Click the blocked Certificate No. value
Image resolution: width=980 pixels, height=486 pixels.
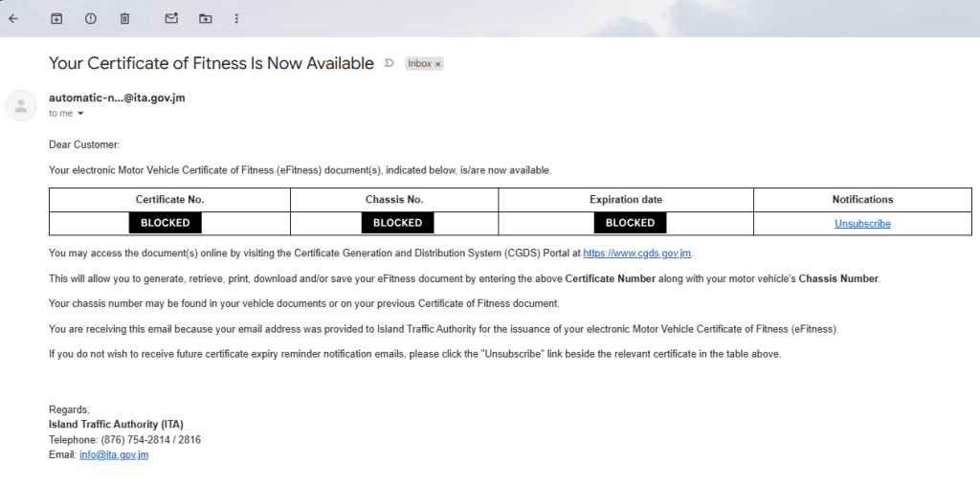click(166, 223)
